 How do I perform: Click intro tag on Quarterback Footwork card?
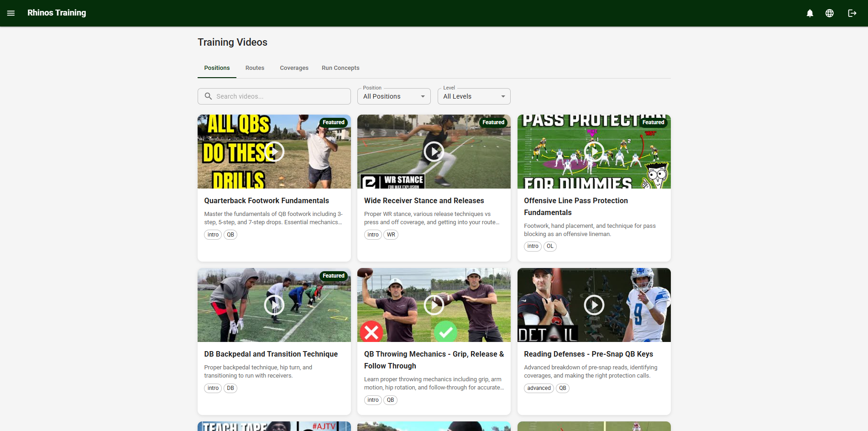(213, 235)
